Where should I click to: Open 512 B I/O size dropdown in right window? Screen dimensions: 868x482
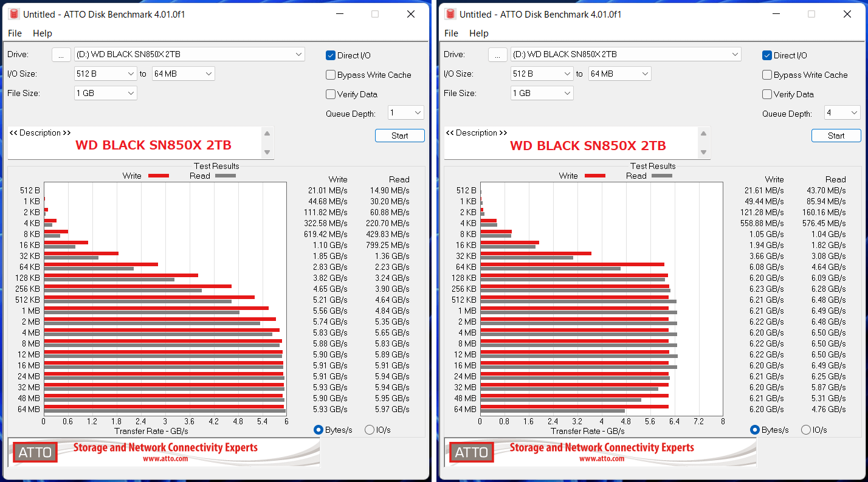coord(542,74)
